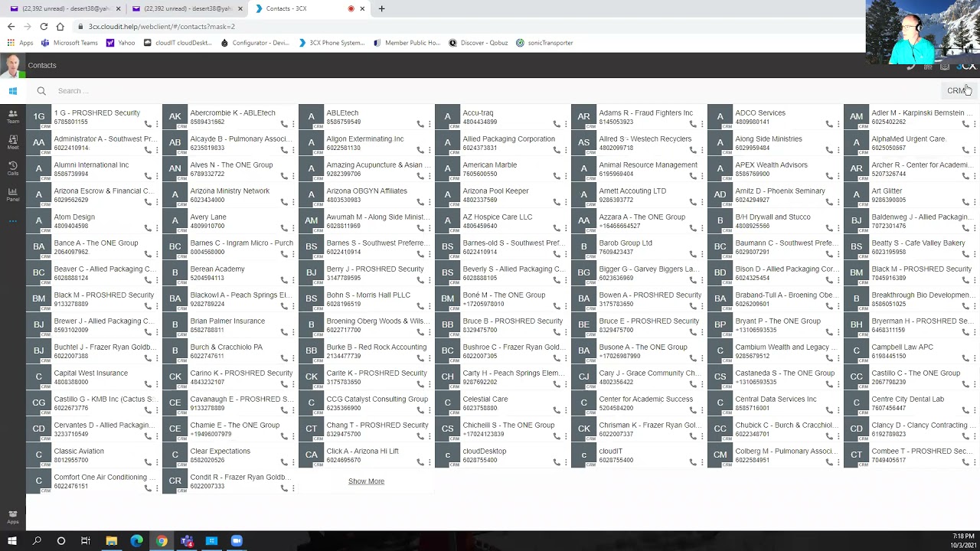
Task: Call Alumni International Inc
Action: [148, 176]
